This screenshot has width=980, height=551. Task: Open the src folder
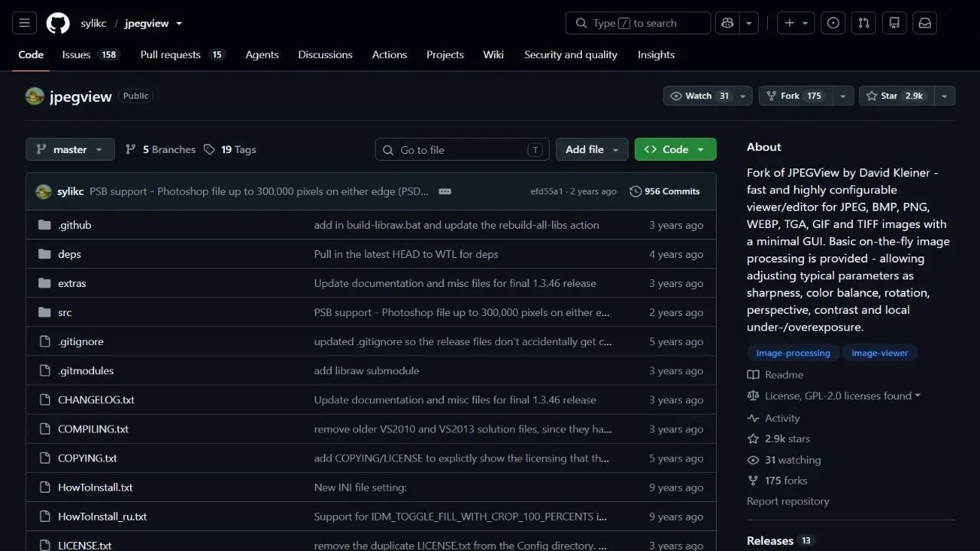[x=64, y=312]
